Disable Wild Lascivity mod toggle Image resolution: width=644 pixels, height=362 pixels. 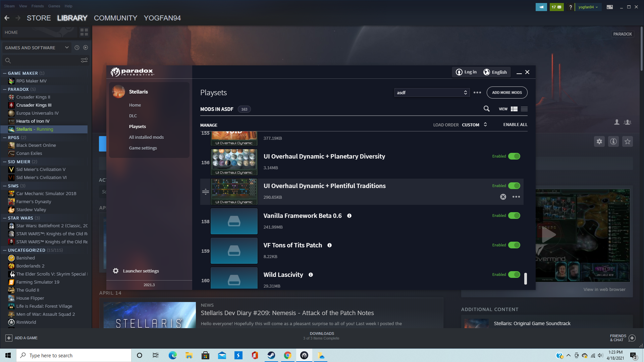click(x=514, y=275)
